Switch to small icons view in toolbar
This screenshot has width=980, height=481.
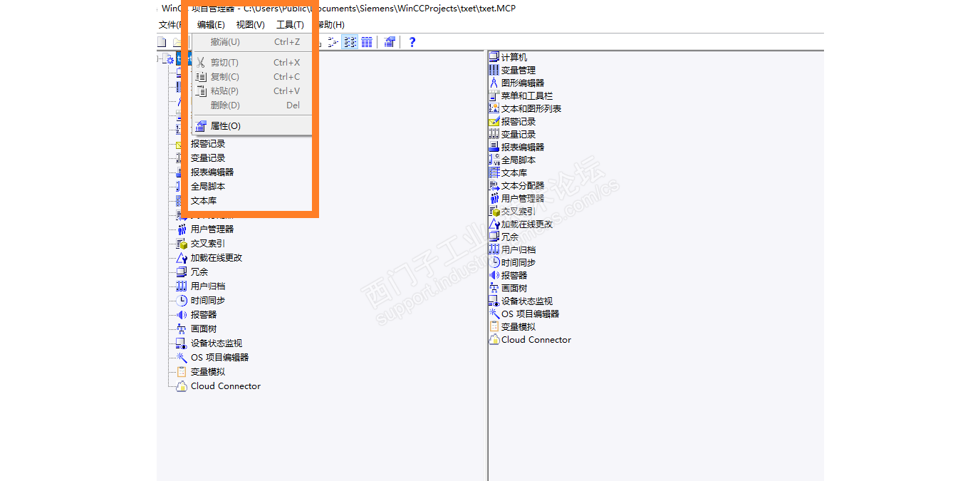pyautogui.click(x=333, y=42)
